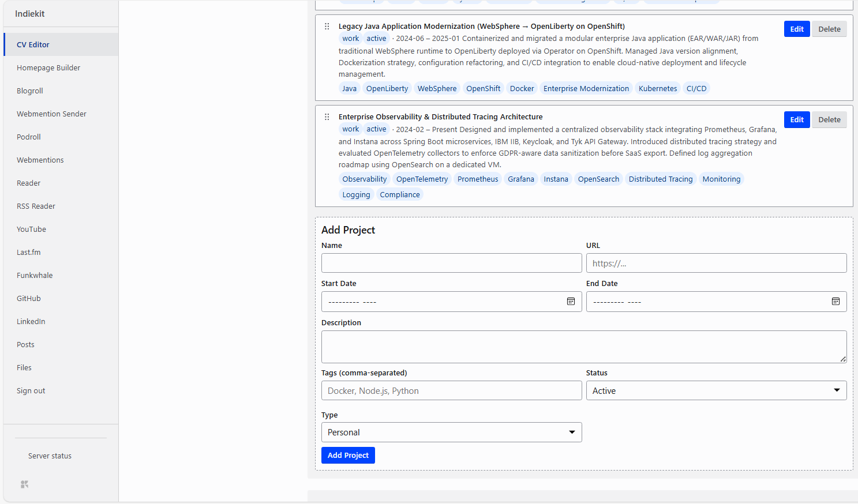Click the icon below Server status
The image size is (858, 504).
pyautogui.click(x=24, y=484)
